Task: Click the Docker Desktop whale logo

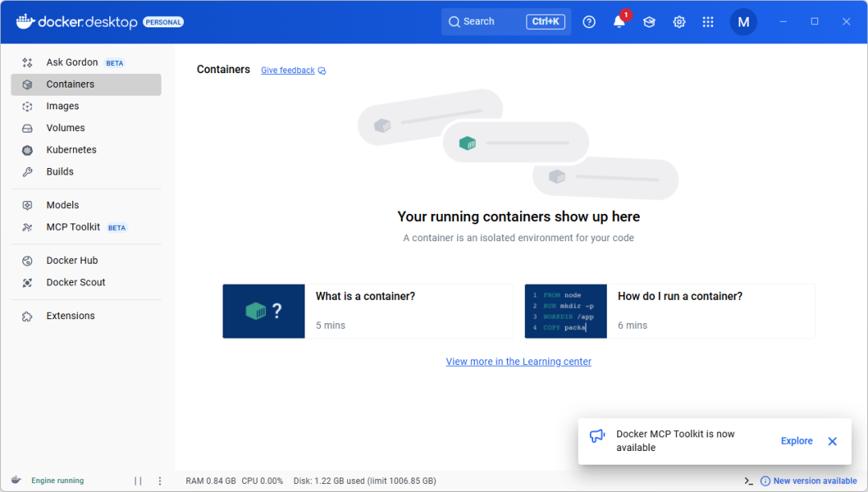Action: pyautogui.click(x=26, y=22)
